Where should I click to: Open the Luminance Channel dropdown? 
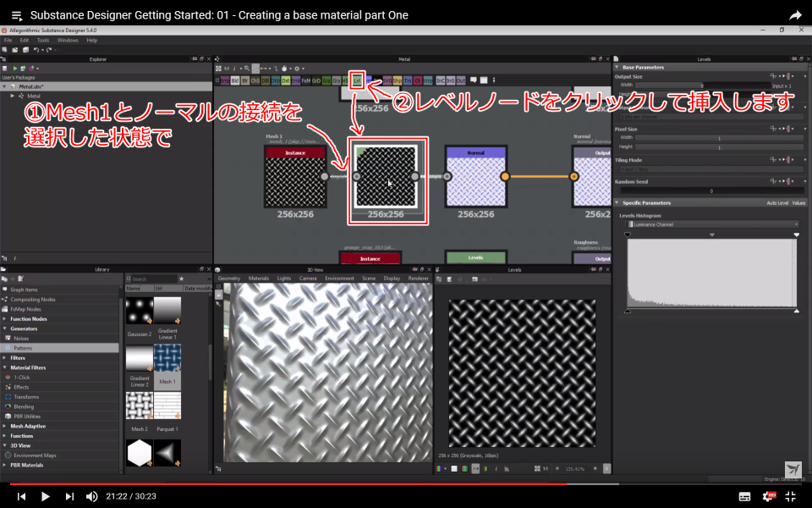[x=712, y=224]
